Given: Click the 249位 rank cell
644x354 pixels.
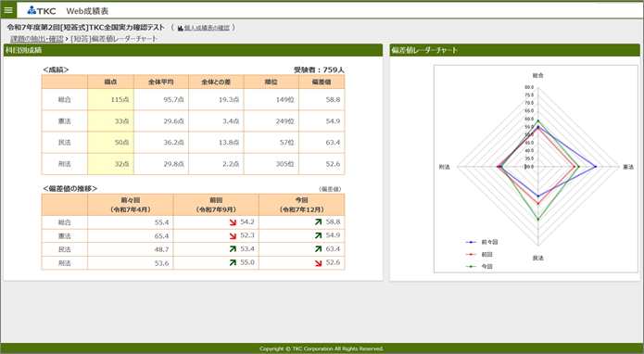Looking at the screenshot, I should coord(271,121).
